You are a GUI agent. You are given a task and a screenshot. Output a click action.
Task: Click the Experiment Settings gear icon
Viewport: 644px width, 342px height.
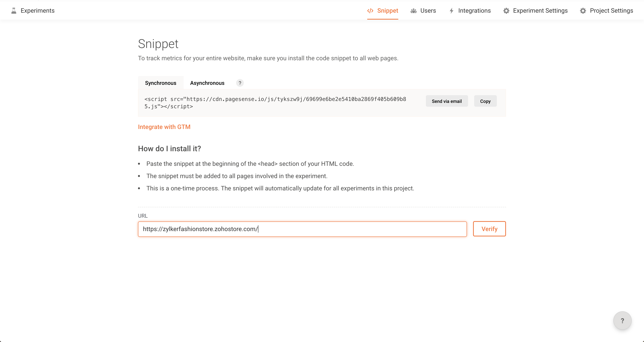coord(506,11)
